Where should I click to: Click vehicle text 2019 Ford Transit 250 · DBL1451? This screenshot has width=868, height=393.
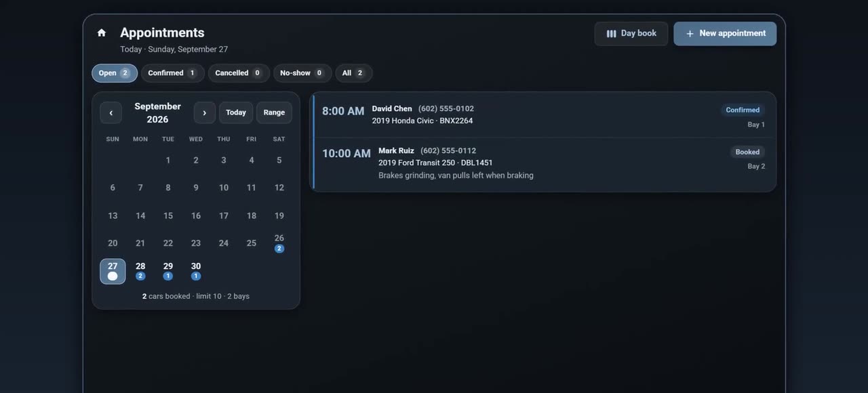(435, 163)
